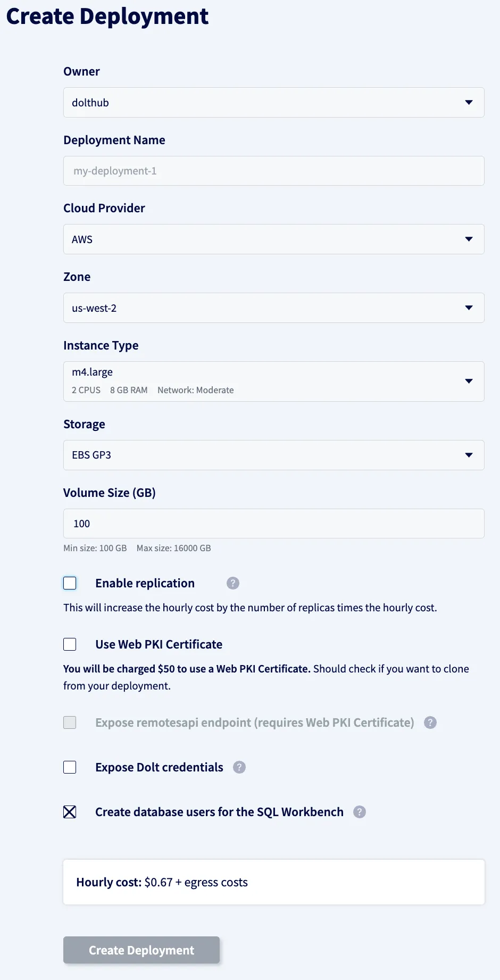Click the Volume Size field showing 100
Image resolution: width=500 pixels, height=980 pixels.
click(273, 523)
